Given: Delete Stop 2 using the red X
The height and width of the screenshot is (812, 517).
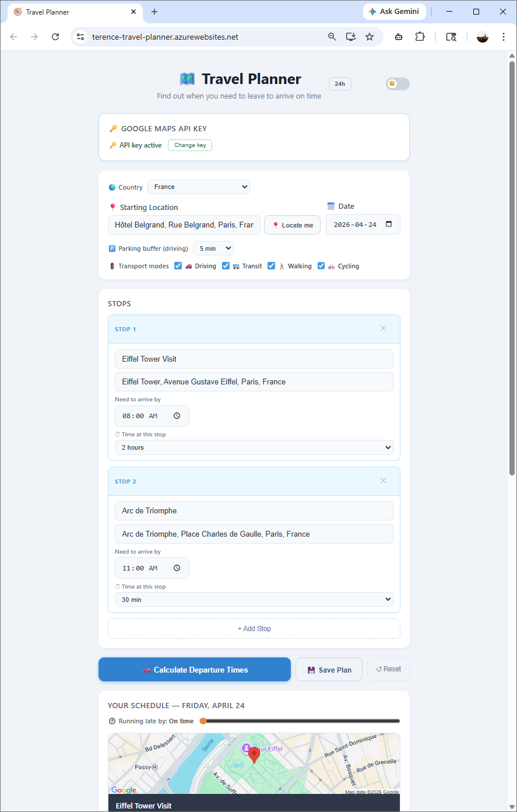Looking at the screenshot, I should point(383,481).
